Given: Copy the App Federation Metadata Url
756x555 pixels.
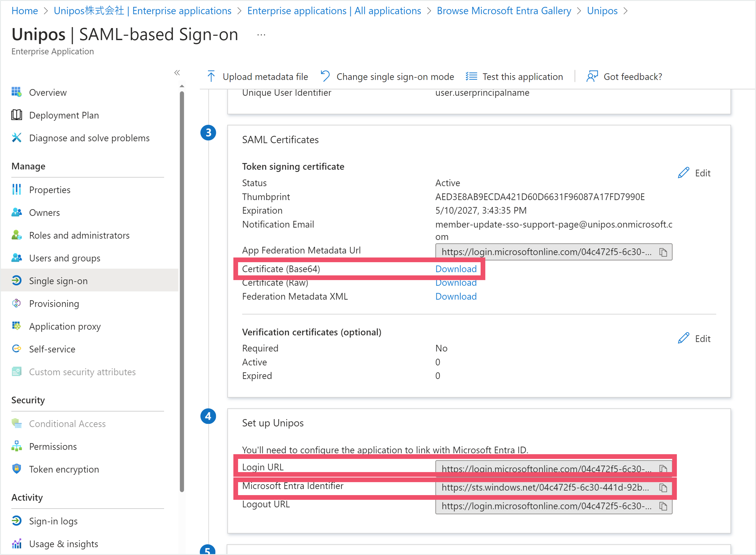Looking at the screenshot, I should pos(663,252).
